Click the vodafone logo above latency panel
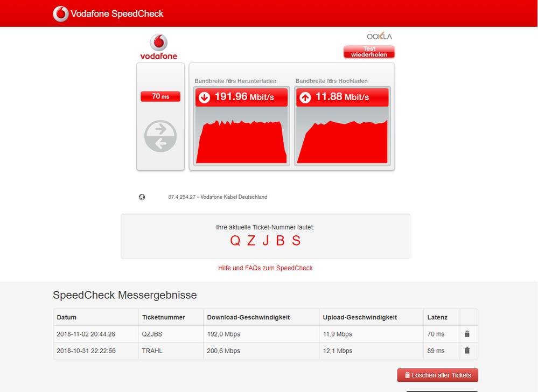 pos(158,47)
